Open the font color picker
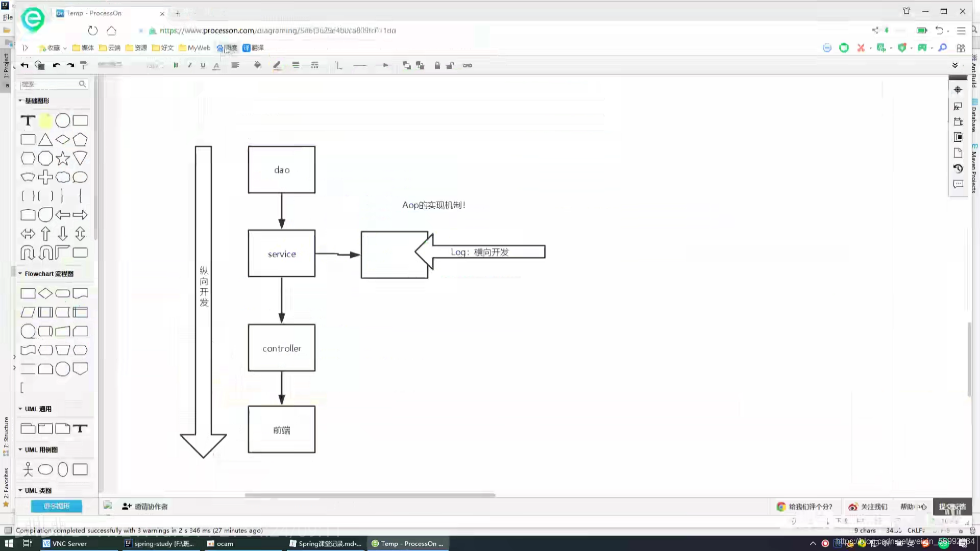Image resolution: width=980 pixels, height=551 pixels. pos(216,65)
